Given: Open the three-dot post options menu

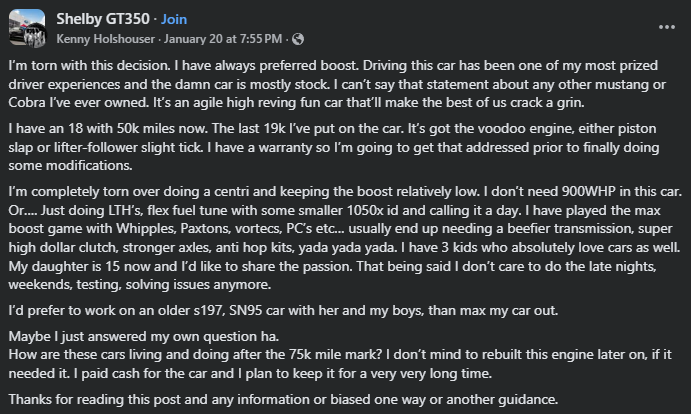Looking at the screenshot, I should point(667,27).
